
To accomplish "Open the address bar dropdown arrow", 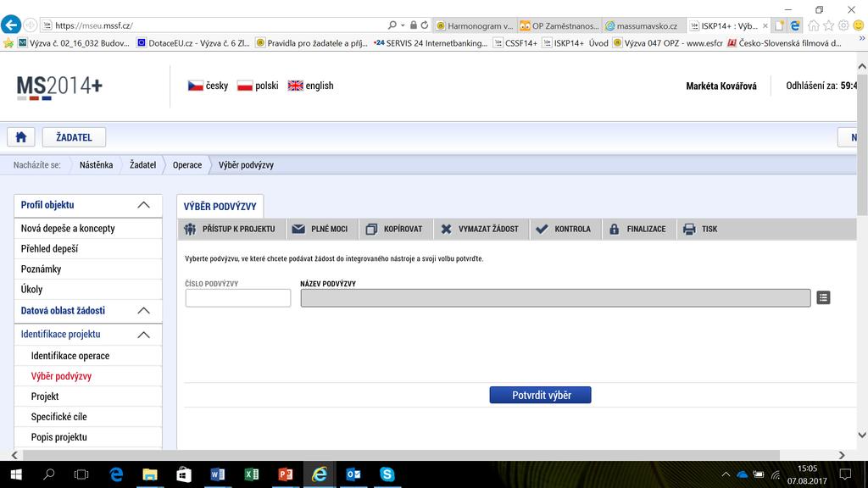I will pos(403,25).
